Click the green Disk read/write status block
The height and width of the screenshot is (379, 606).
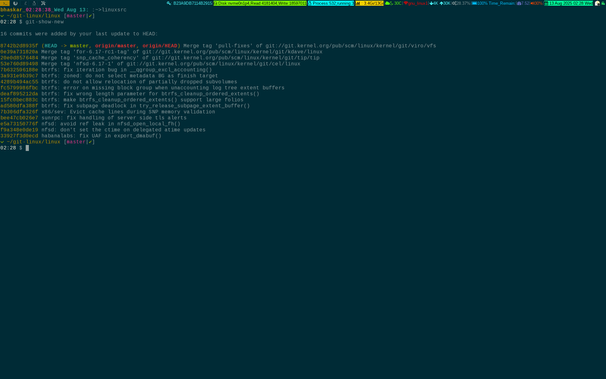pyautogui.click(x=260, y=3)
